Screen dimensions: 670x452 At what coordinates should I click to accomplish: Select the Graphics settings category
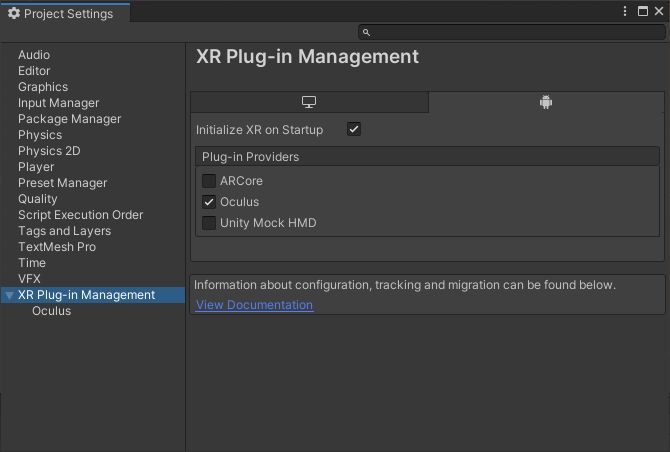click(43, 87)
